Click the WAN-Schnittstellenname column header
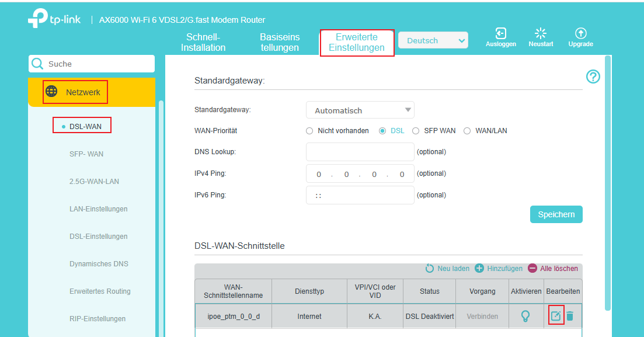 (x=234, y=291)
